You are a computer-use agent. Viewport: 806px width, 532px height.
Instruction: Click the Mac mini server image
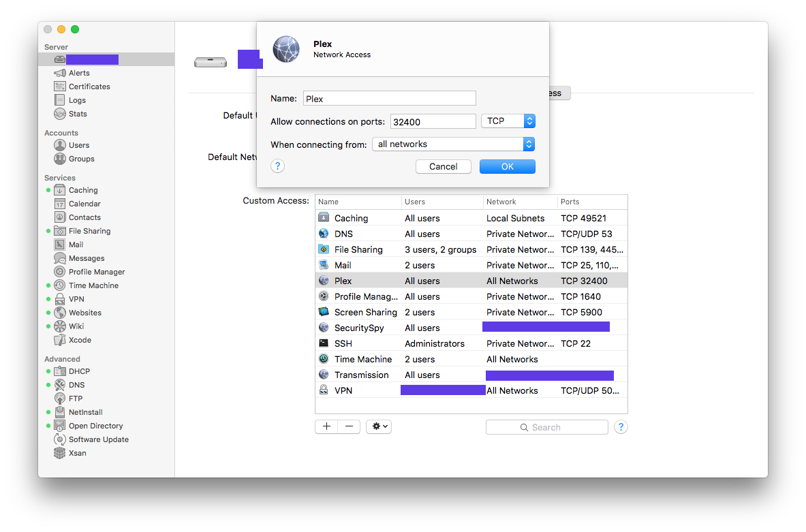(211, 62)
